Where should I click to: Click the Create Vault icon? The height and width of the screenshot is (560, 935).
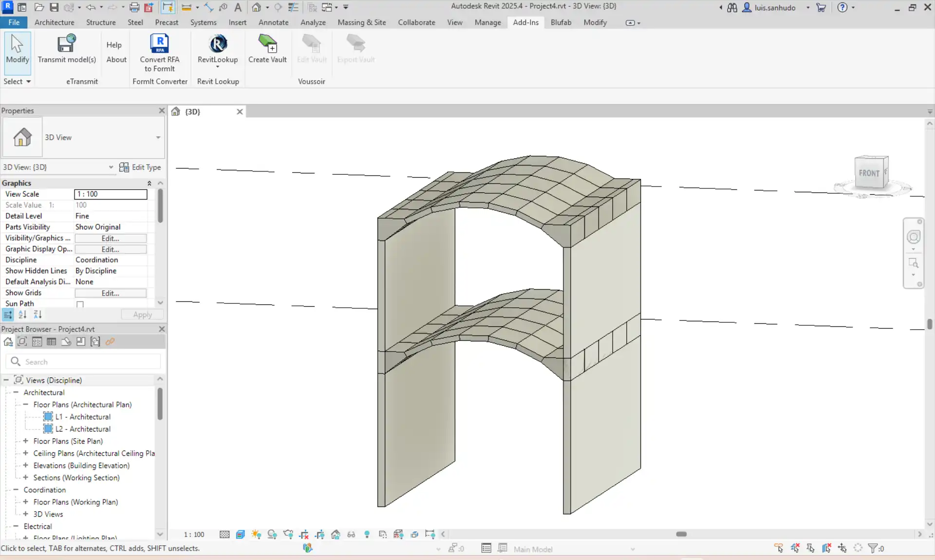[x=267, y=44]
